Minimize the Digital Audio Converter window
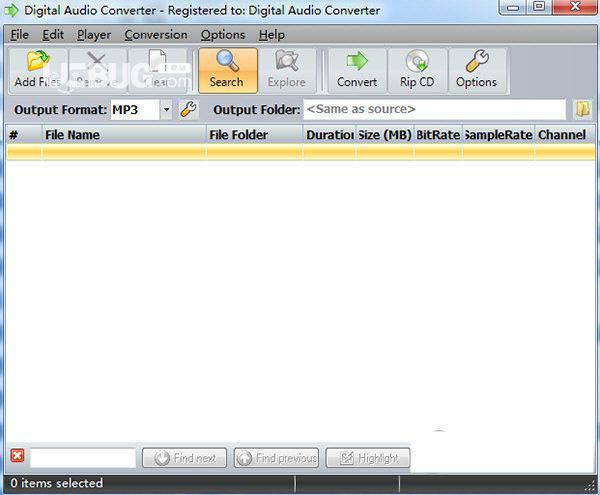This screenshot has height=495, width=600. (513, 7)
